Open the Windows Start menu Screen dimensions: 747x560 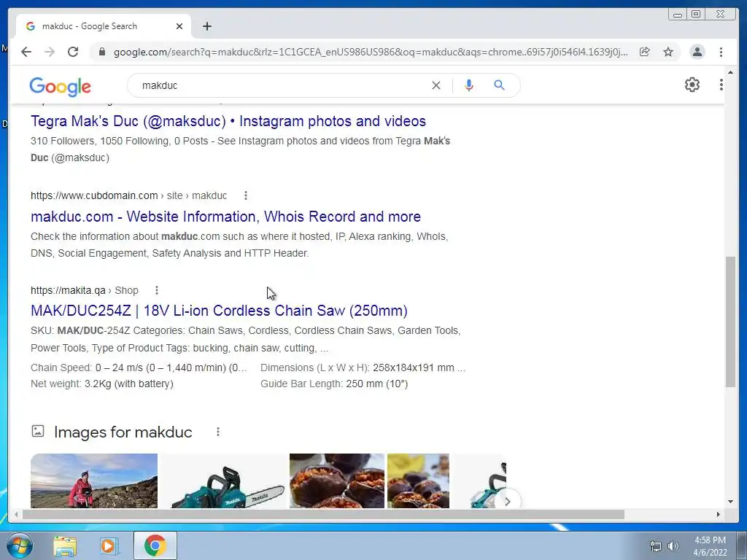[x=20, y=545]
